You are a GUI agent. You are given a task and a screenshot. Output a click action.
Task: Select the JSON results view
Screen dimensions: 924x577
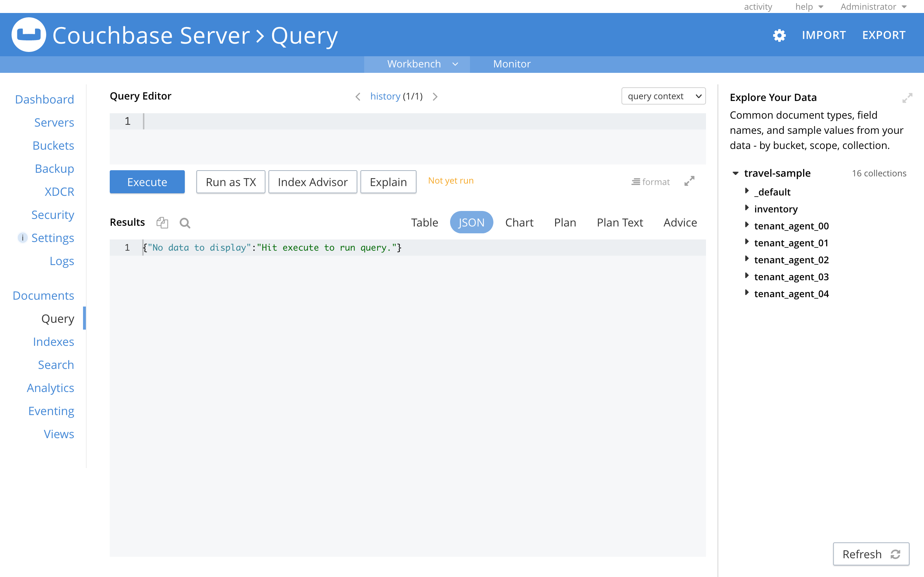click(x=471, y=222)
